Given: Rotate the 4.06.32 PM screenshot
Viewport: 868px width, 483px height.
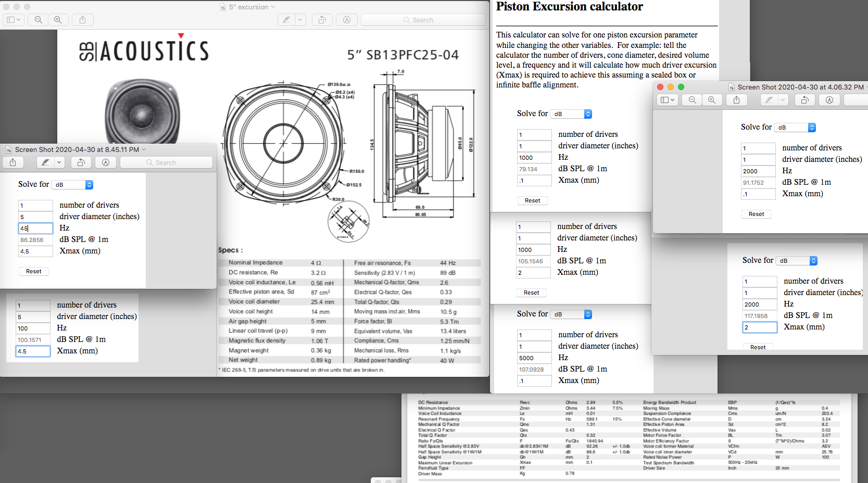Looking at the screenshot, I should 804,100.
